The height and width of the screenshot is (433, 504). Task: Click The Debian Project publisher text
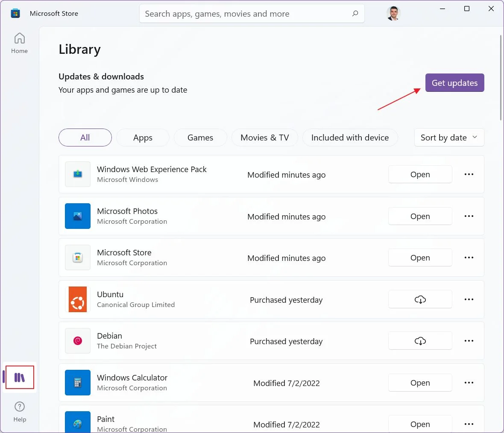coord(127,346)
